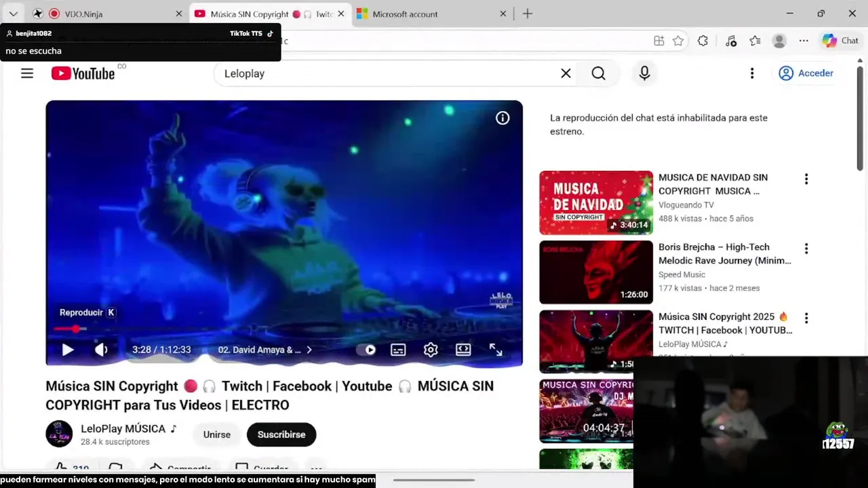The width and height of the screenshot is (868, 488).
Task: Subscribe with Suscribirse button
Action: [x=281, y=434]
